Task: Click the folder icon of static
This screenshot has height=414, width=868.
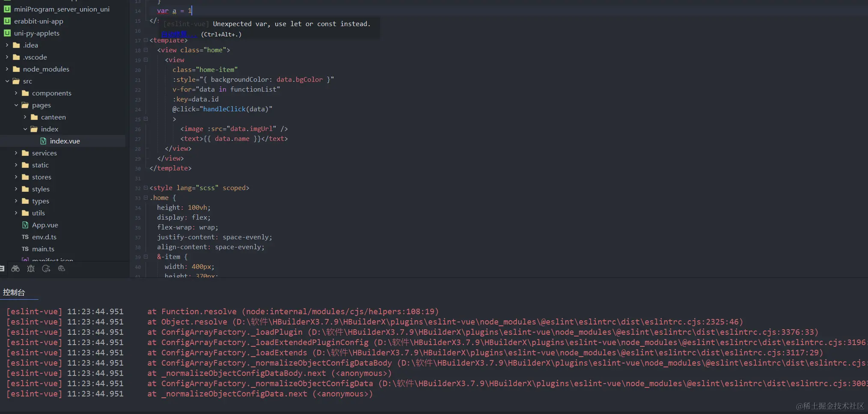Action: pos(25,165)
